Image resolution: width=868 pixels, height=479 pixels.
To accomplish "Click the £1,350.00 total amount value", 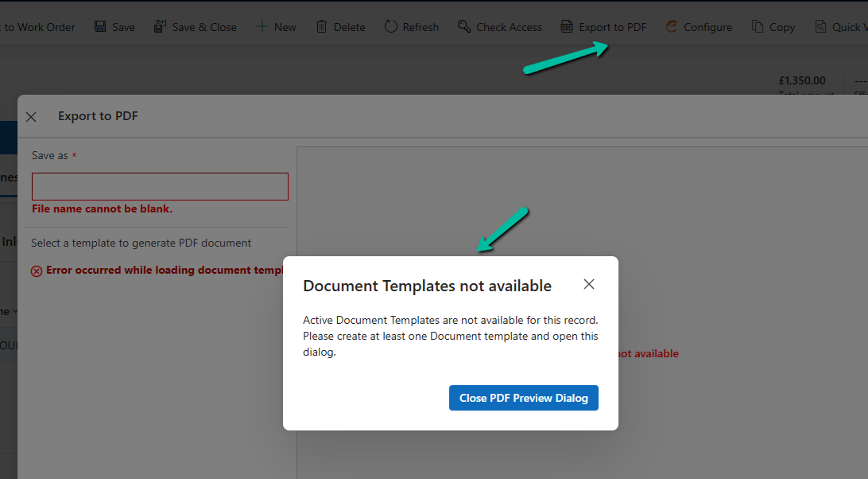I will pyautogui.click(x=801, y=80).
